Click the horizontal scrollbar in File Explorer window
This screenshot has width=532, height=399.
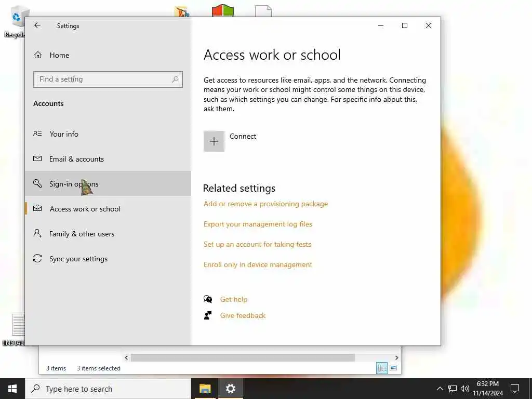click(243, 357)
